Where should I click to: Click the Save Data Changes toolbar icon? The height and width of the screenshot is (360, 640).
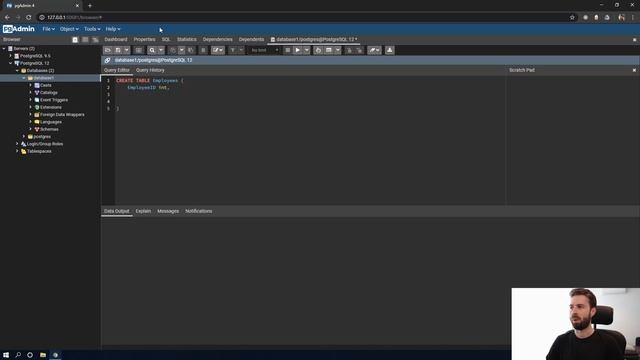(138, 50)
